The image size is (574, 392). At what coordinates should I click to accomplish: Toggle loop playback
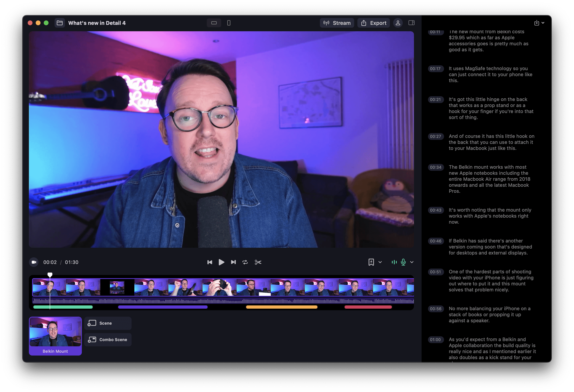tap(245, 262)
